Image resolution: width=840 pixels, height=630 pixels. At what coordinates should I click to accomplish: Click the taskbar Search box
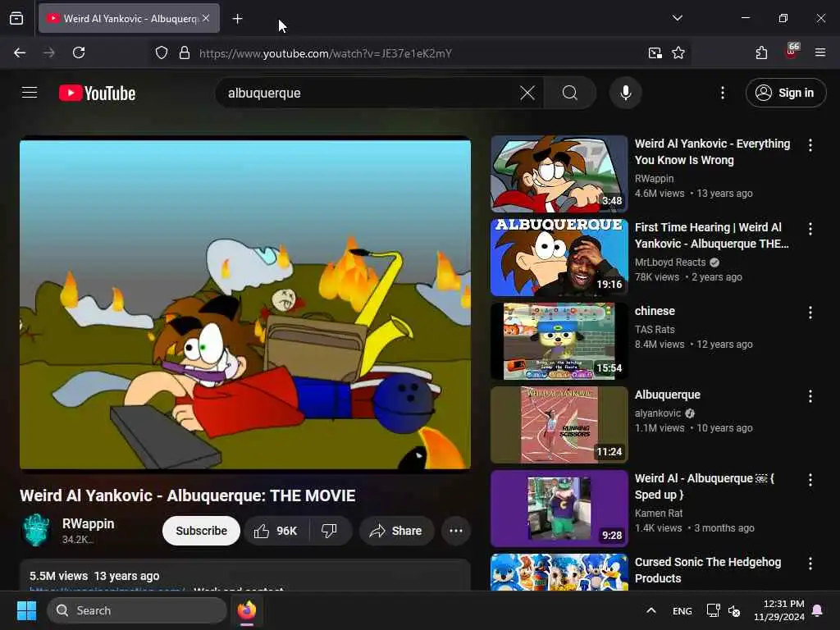click(137, 610)
